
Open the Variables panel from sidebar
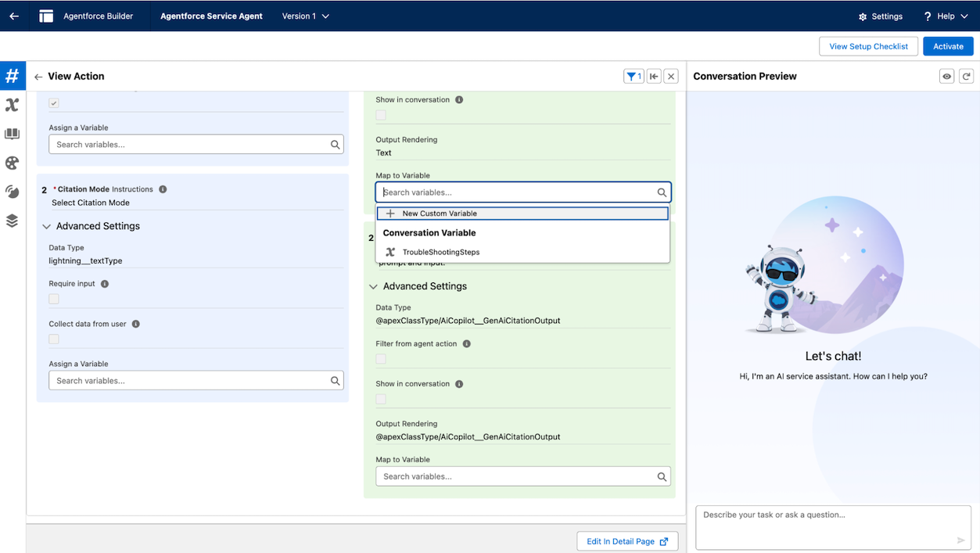coord(13,104)
